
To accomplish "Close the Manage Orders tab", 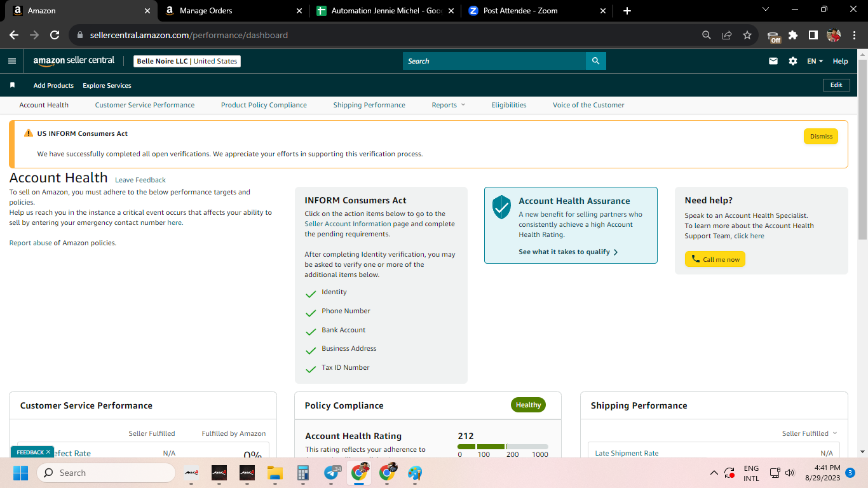I will [299, 11].
